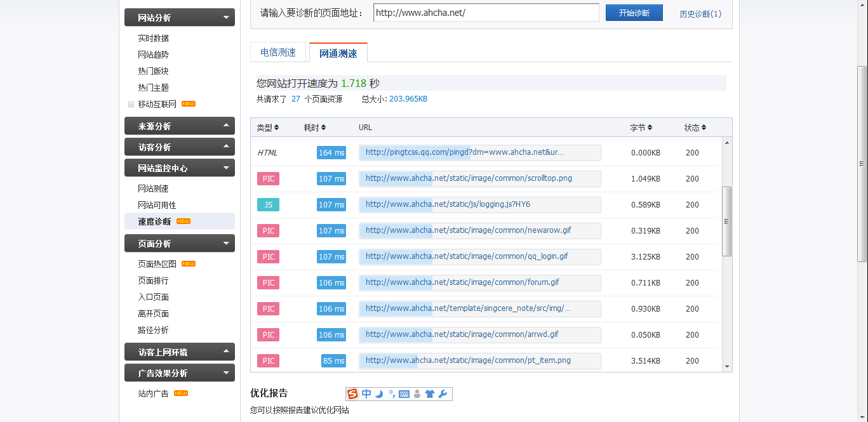Open 热门版块 in the sidebar
Screen dimensions: 868x422
click(x=153, y=72)
